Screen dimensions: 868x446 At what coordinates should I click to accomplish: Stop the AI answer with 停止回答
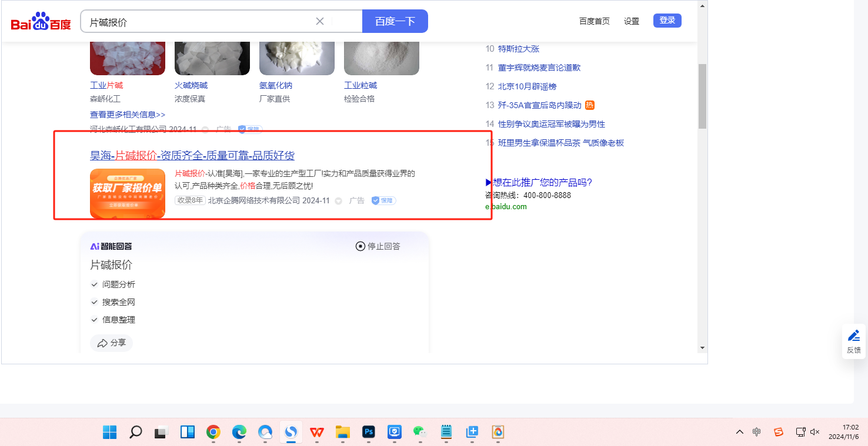[378, 246]
